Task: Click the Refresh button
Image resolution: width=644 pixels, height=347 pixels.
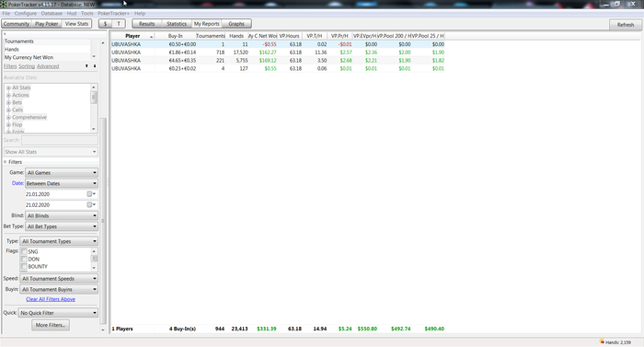Action: click(x=625, y=25)
